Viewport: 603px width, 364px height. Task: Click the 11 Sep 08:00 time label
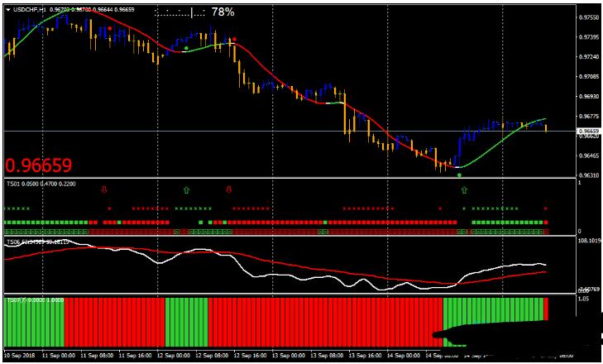96,355
